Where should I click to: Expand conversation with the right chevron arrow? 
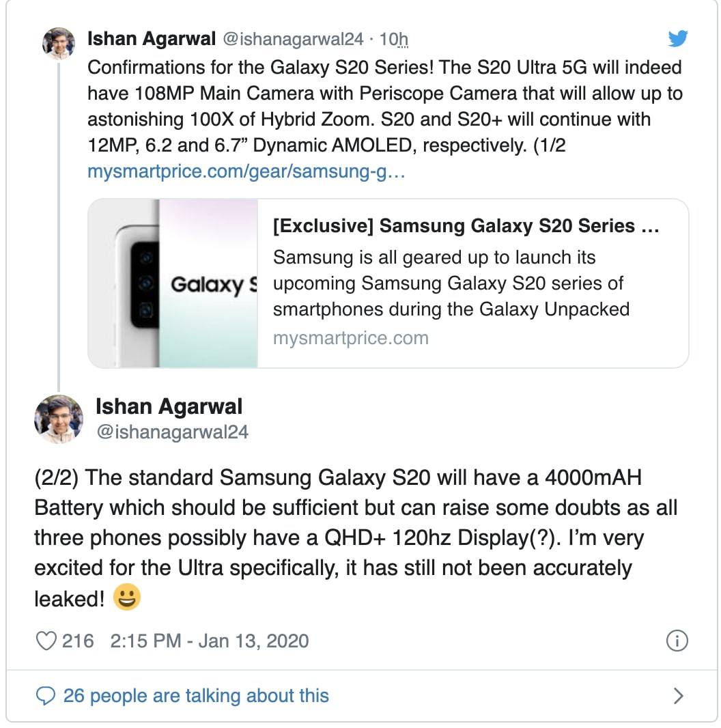tap(678, 696)
